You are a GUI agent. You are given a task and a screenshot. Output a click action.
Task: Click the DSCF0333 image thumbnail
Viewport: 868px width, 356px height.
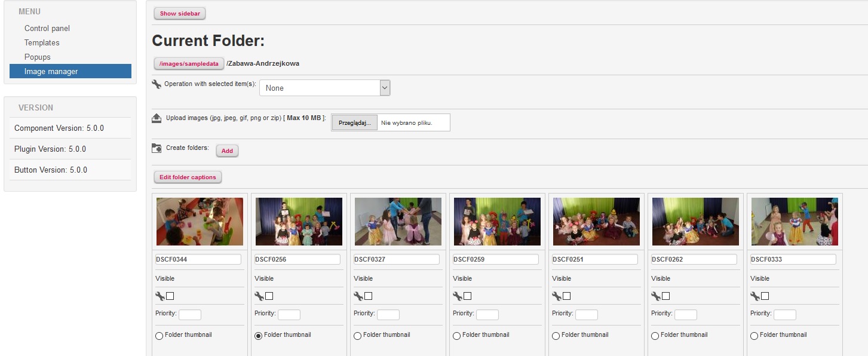[795, 222]
